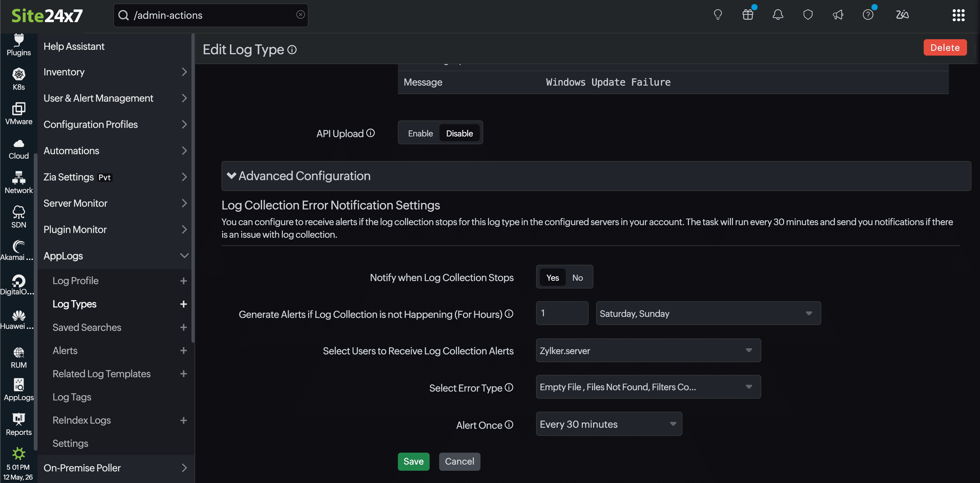Click the green Save button
This screenshot has width=980, height=483.
tap(413, 461)
